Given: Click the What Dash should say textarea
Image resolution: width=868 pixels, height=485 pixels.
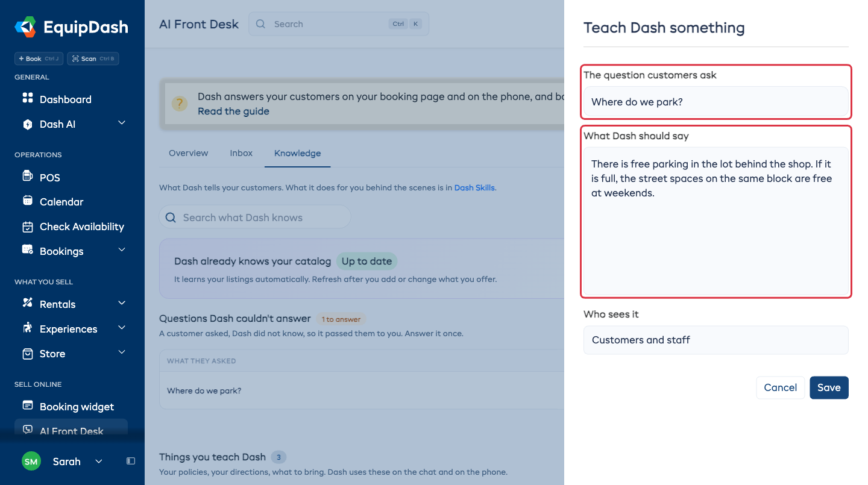Looking at the screenshot, I should click(716, 221).
